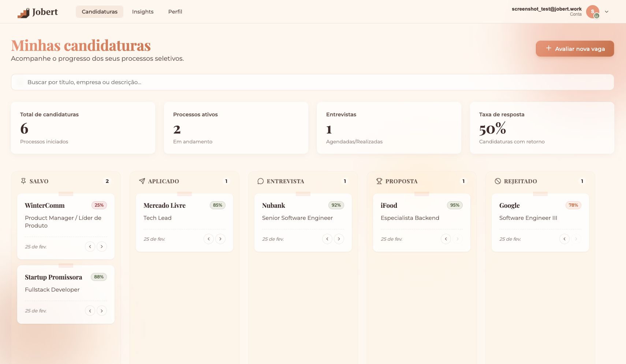Move Startup Promissora card to next stage
Screen dimensions: 626x364
(x=102, y=311)
